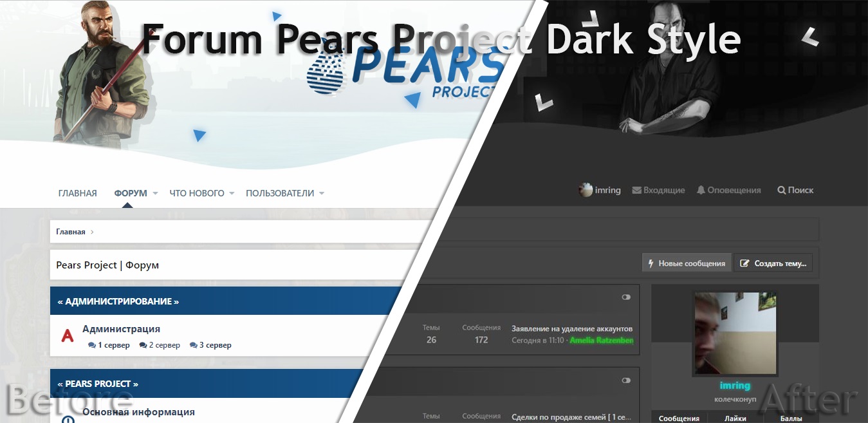This screenshot has width=868, height=423.
Task: Open the Основная информация forum link
Action: 138,412
